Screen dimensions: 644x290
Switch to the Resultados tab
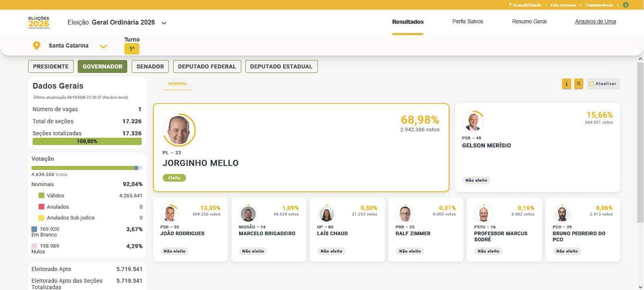(408, 22)
